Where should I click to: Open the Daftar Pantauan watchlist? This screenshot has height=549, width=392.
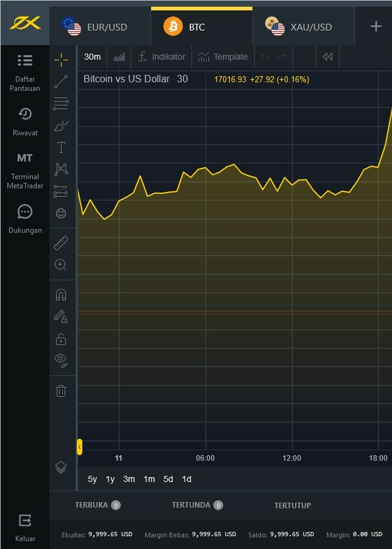coord(25,73)
